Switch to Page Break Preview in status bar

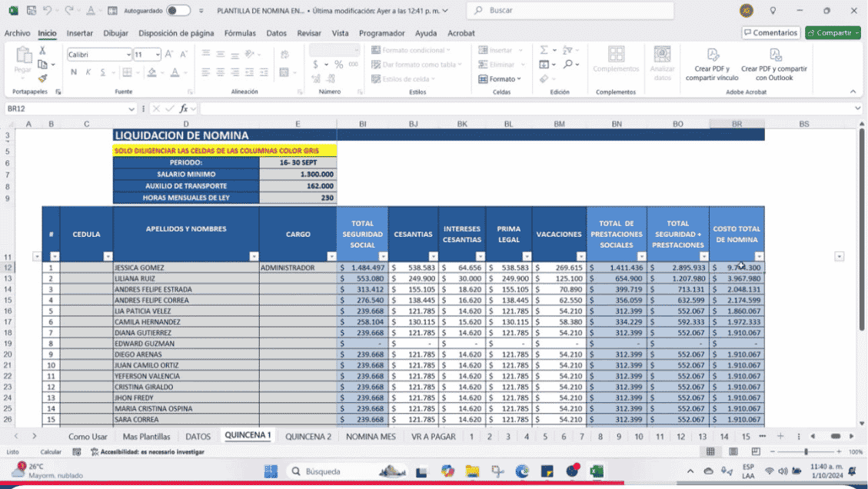[756, 452]
